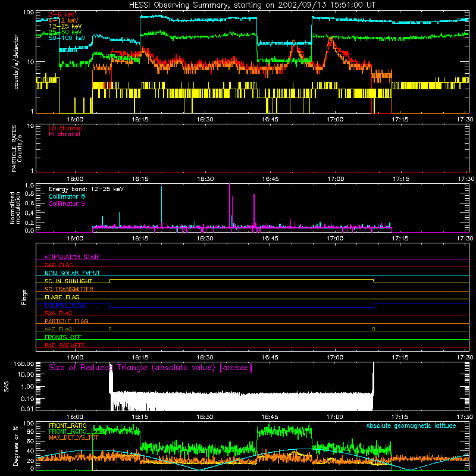This screenshot has width=476, height=476.
Task: Click the 'HESSI Observing Summary' plot title
Action: coord(252,5)
